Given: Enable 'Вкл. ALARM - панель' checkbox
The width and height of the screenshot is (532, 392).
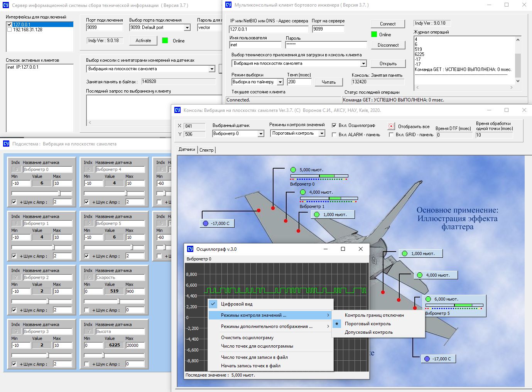Looking at the screenshot, I should pos(334,135).
